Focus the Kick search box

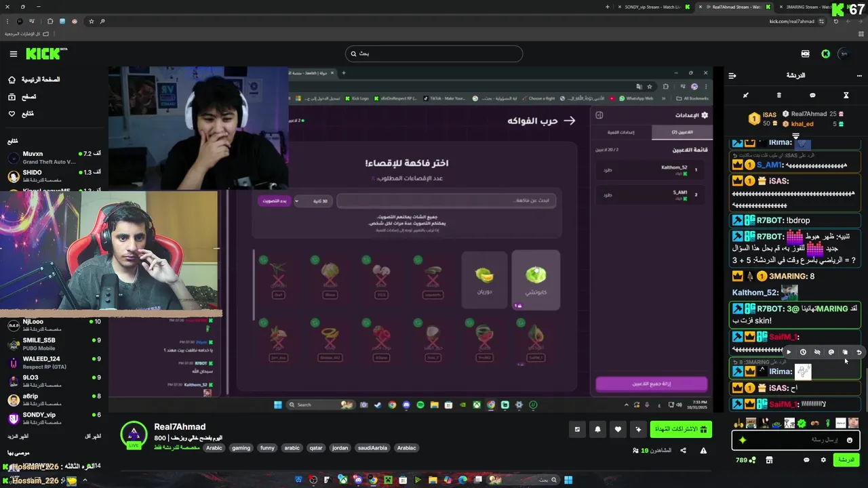(434, 54)
